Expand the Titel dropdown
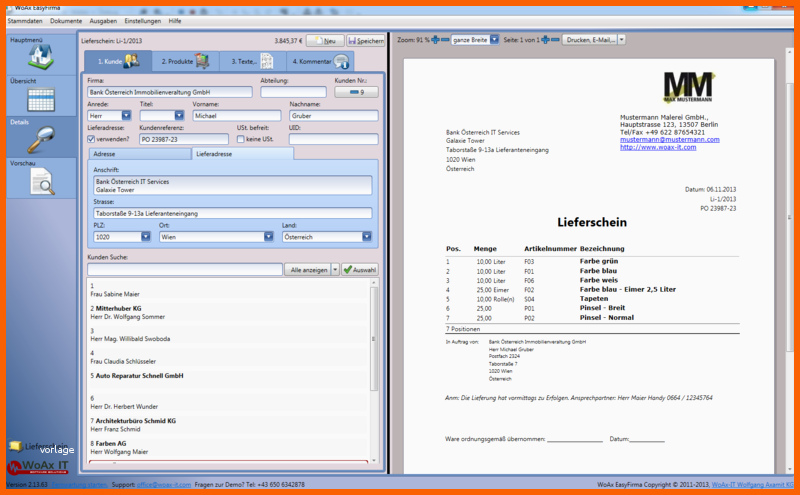800x495 pixels. pos(179,116)
